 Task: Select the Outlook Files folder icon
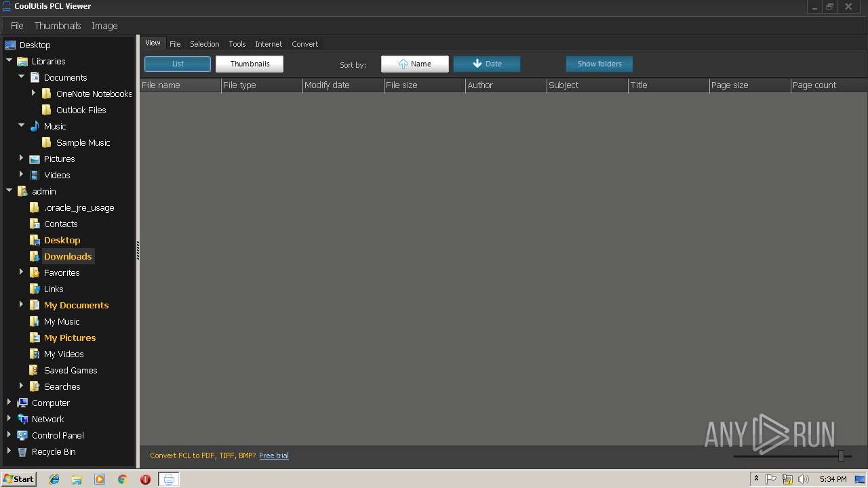coord(47,110)
